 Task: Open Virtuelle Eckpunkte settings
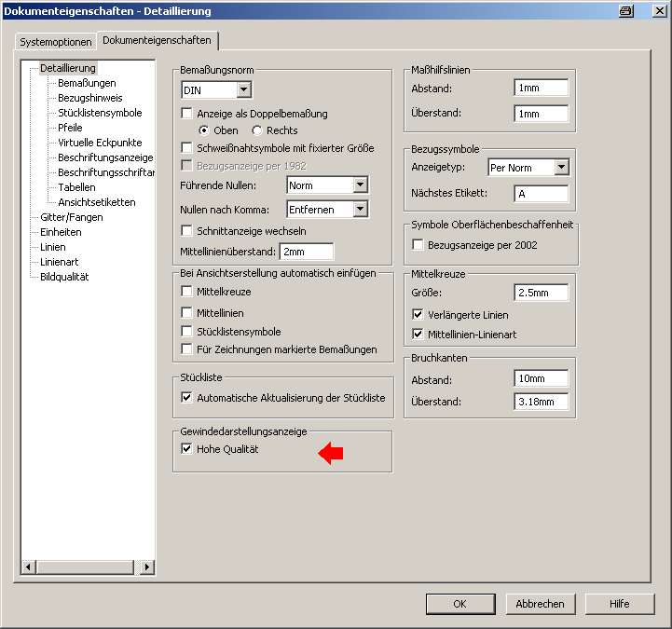(100, 143)
